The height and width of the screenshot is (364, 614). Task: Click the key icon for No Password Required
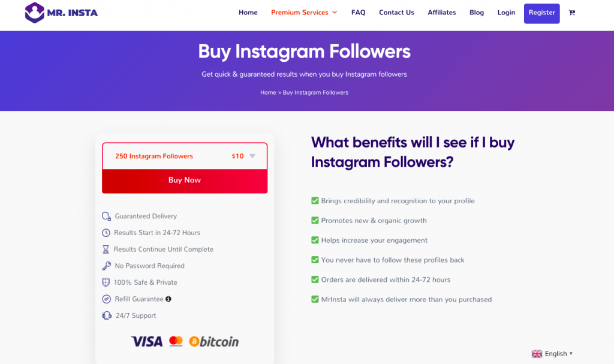pyautogui.click(x=106, y=266)
